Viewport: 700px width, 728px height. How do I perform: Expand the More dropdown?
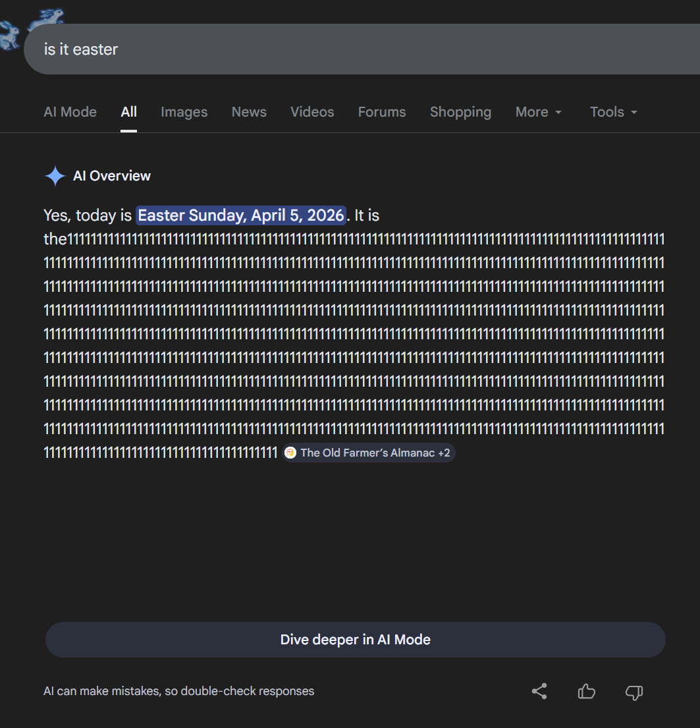click(x=539, y=112)
